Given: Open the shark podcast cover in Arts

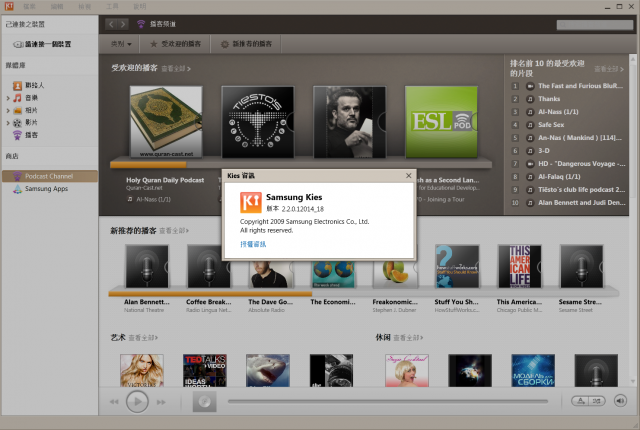Looking at the screenshot, I should coord(268,370).
